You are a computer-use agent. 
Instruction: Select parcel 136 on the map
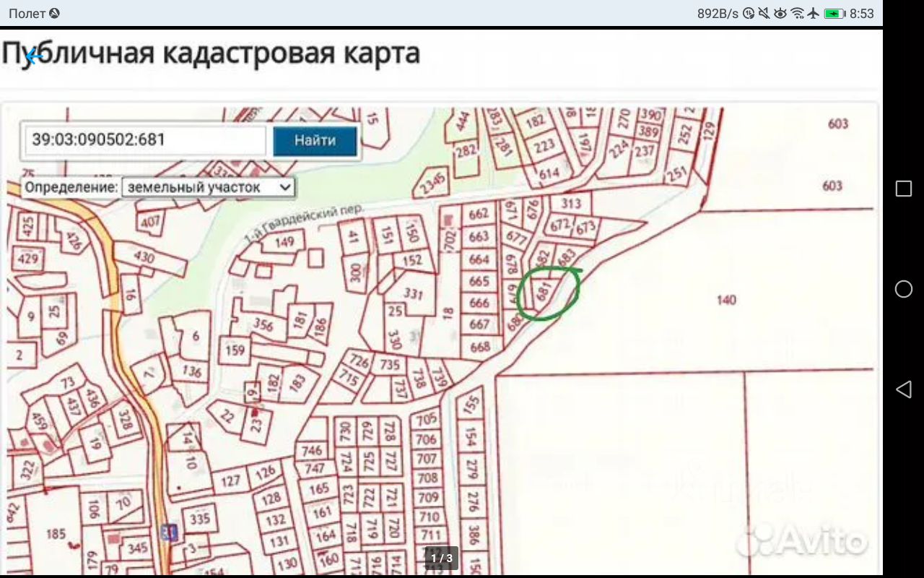(x=192, y=371)
